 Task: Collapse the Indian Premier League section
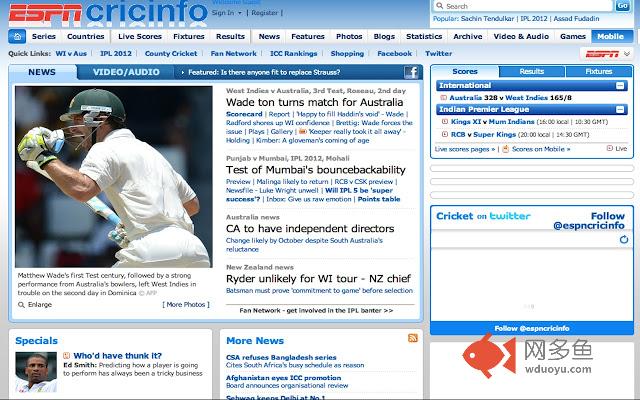click(x=620, y=109)
